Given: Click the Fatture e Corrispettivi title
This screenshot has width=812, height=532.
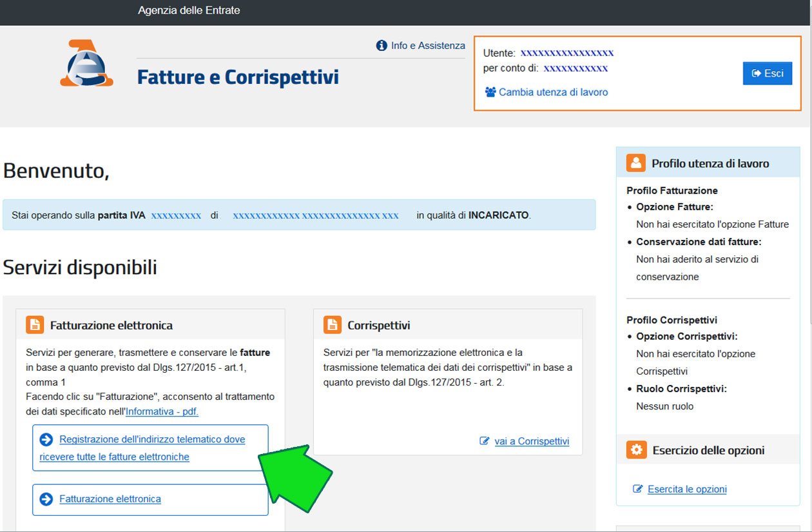Looking at the screenshot, I should (x=238, y=77).
